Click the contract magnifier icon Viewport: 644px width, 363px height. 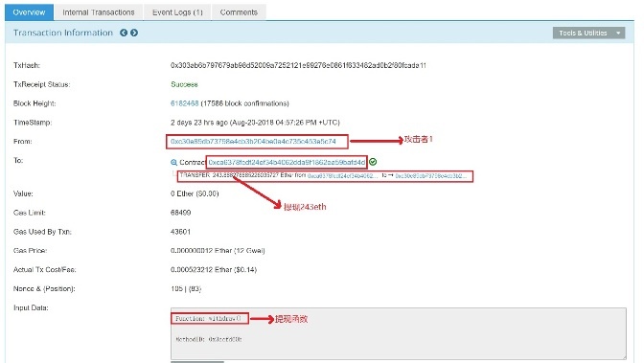point(173,163)
